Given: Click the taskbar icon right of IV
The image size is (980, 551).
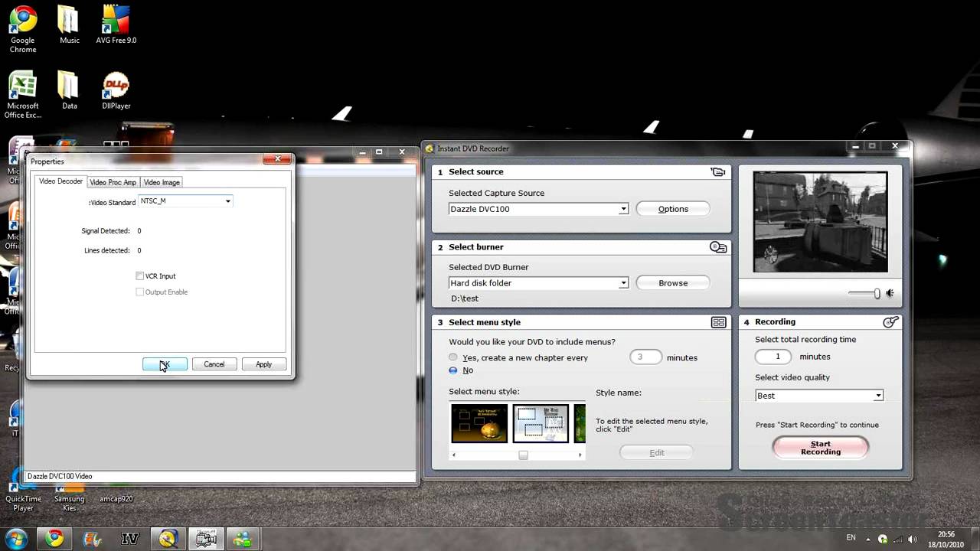Looking at the screenshot, I should pos(168,539).
